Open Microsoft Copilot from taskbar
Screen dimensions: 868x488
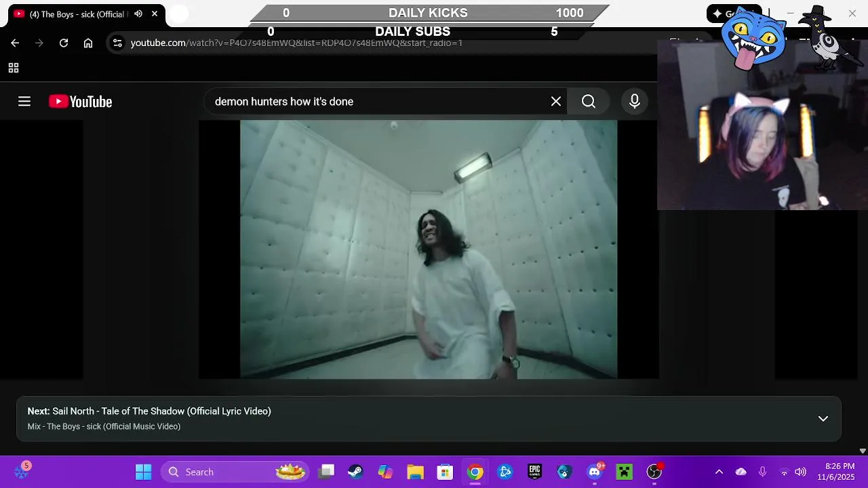coord(385,472)
